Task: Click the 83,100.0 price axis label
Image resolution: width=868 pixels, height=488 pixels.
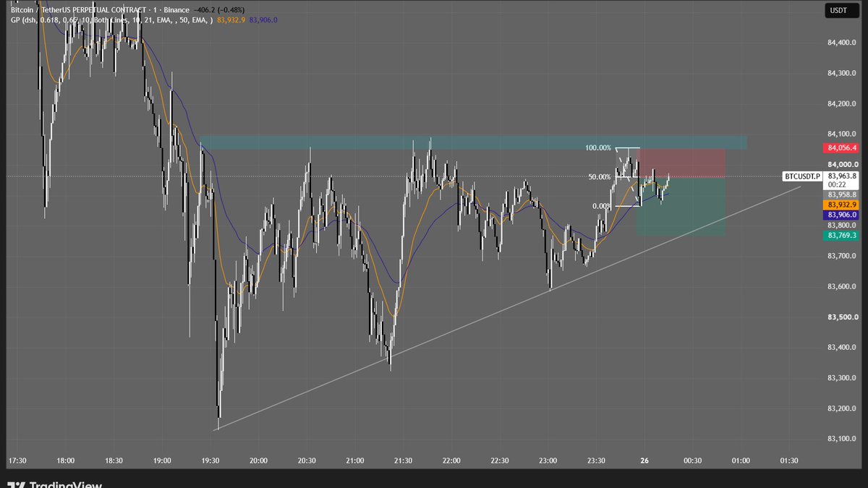Action: tap(841, 439)
